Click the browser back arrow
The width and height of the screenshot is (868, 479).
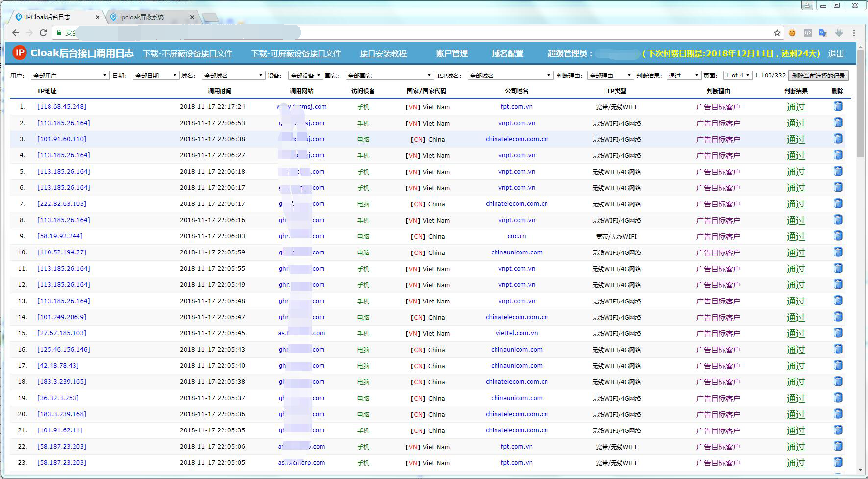pyautogui.click(x=16, y=33)
